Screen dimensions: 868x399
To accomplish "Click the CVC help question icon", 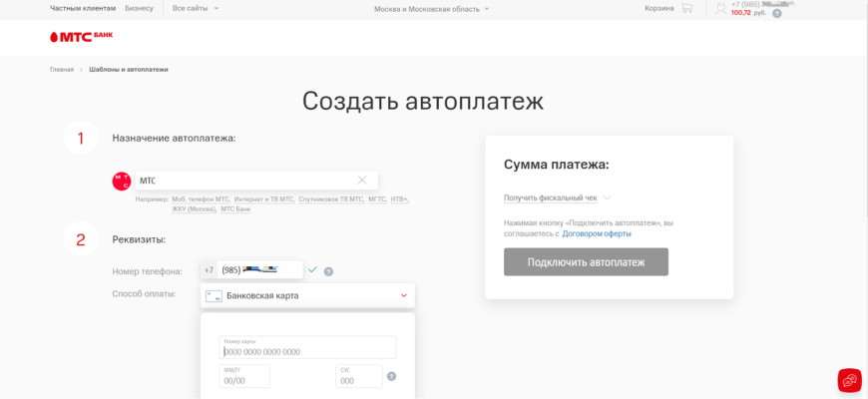I will point(391,376).
